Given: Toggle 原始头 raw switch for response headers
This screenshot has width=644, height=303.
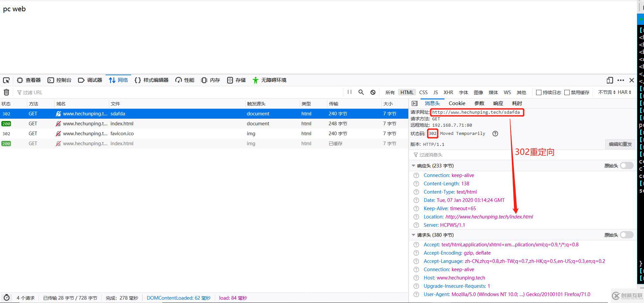Looking at the screenshot, I should coord(627,165).
